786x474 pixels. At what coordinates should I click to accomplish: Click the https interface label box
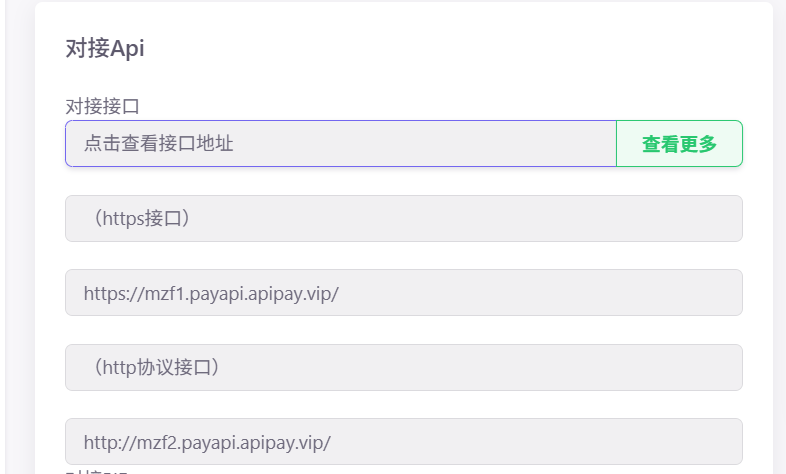click(x=403, y=218)
